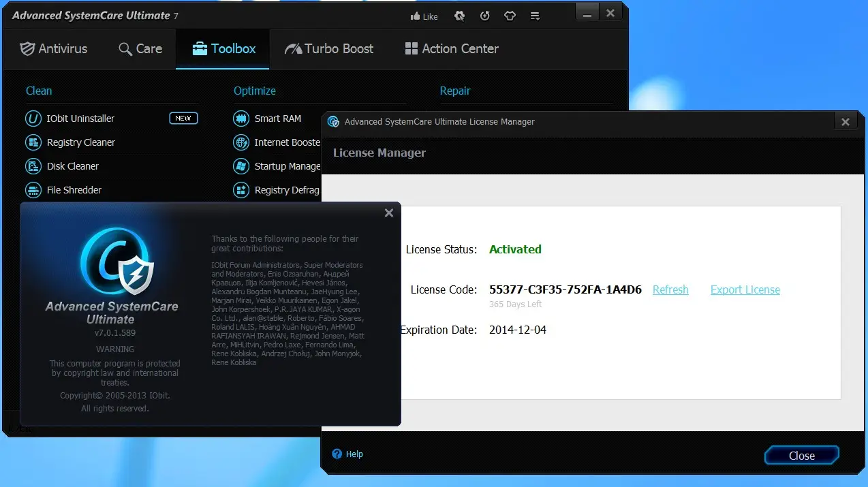Click the Advanced SystemCare shield logo

(117, 261)
